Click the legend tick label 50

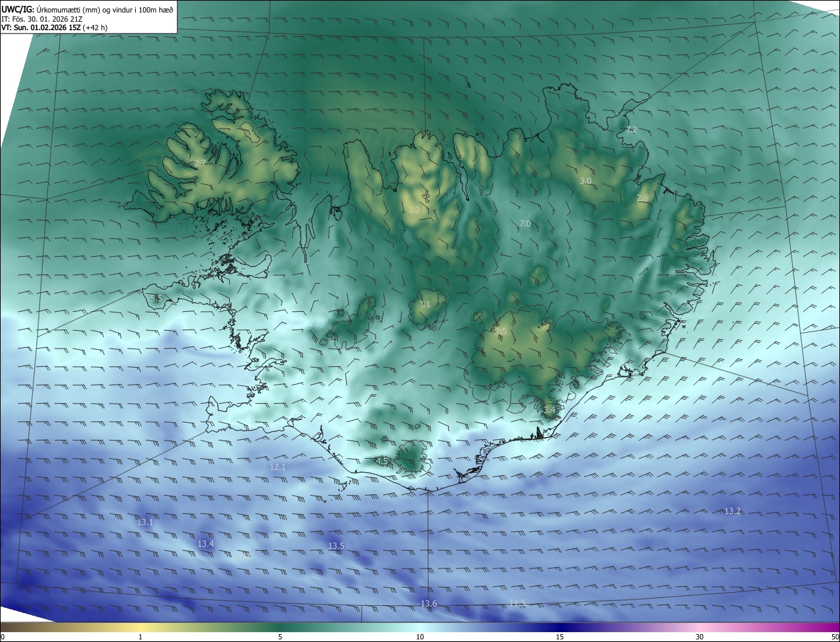point(835,637)
